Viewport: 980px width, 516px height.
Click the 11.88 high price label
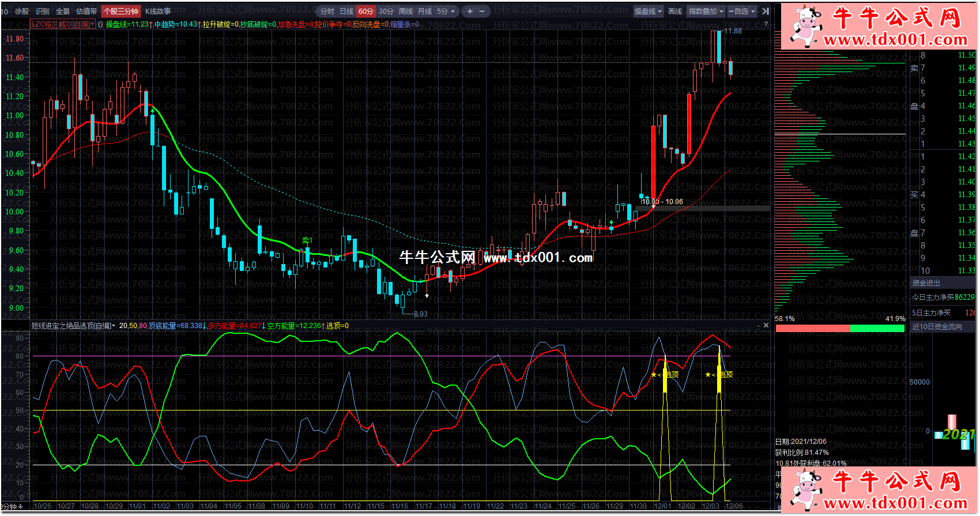(733, 31)
